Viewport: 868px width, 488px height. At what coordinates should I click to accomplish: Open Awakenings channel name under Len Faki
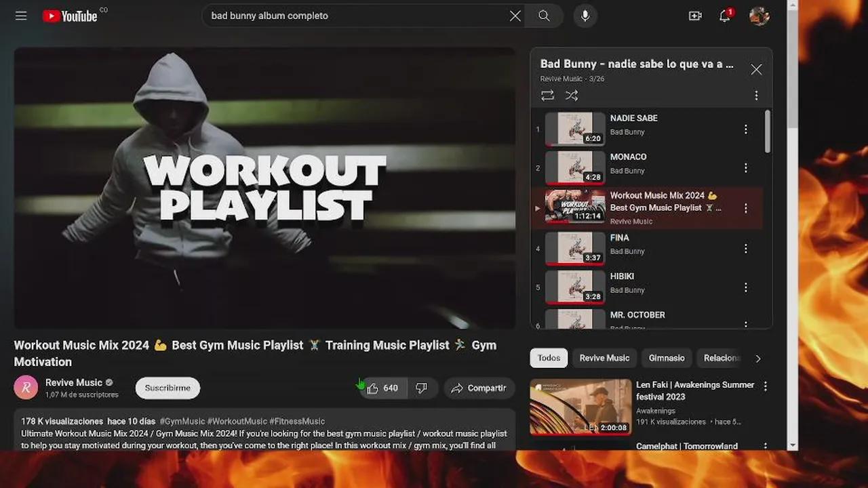click(x=656, y=411)
